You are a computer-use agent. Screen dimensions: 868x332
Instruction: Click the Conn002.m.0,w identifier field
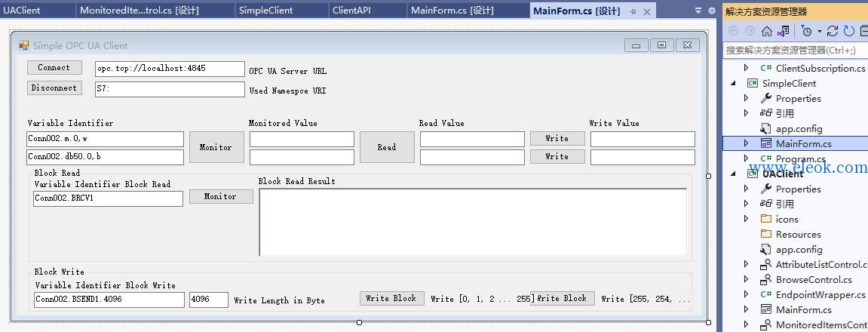click(x=105, y=139)
